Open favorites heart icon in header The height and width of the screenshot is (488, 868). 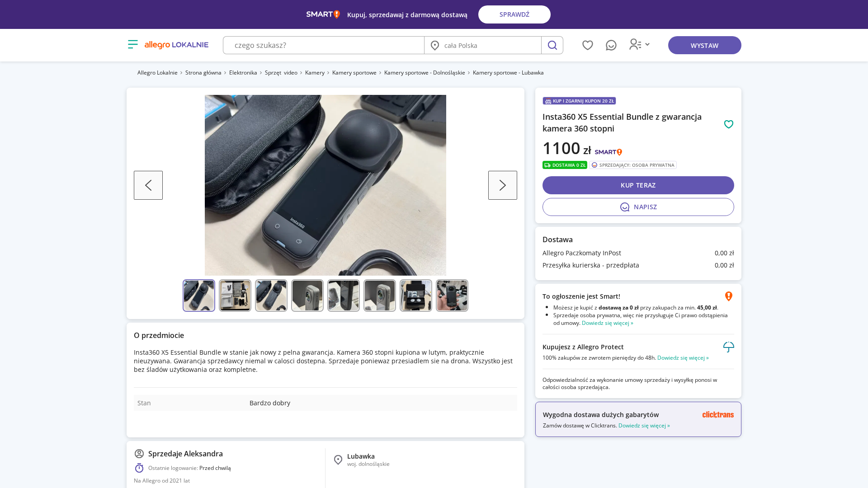pos(588,45)
